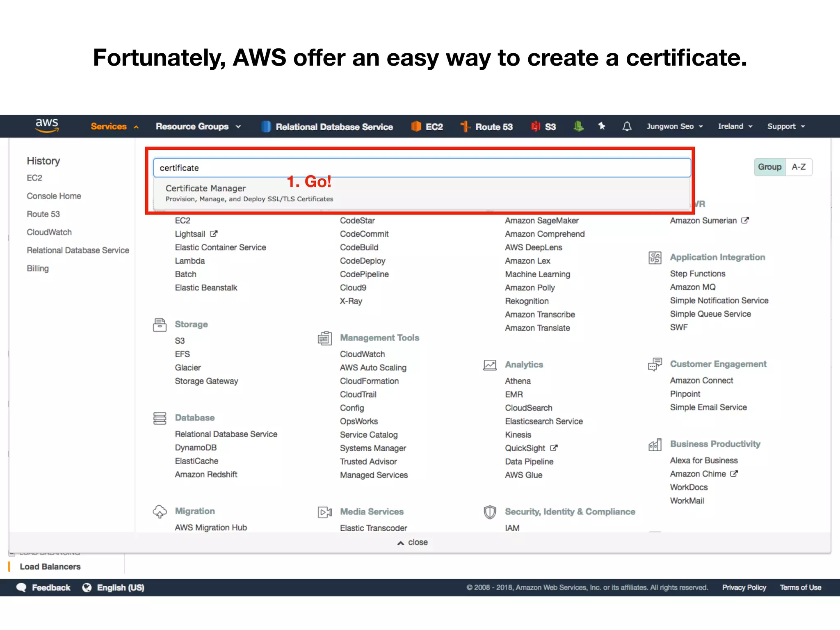The image size is (840, 630).
Task: Open the Elastic Transcoder link
Action: (373, 528)
